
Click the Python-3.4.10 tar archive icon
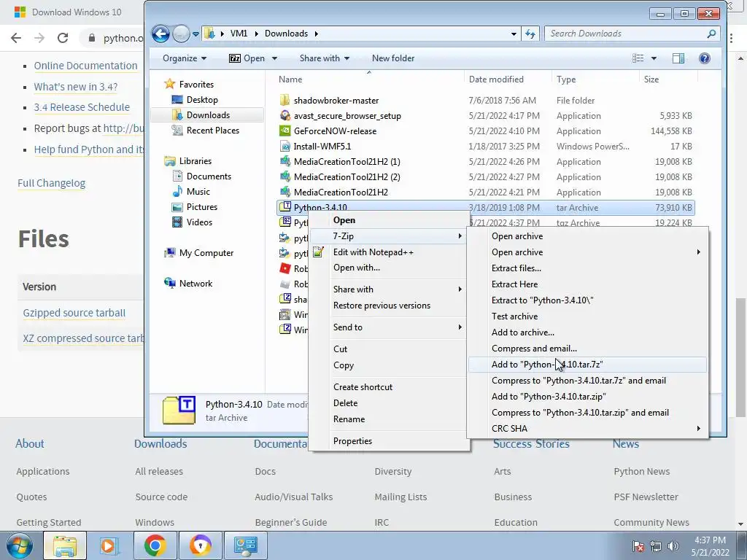[x=285, y=207]
